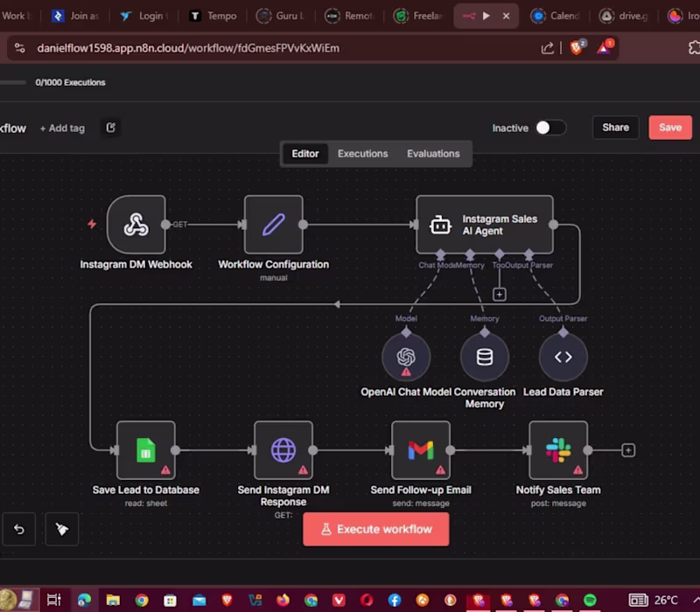Switch to the drive.g browser tab
Screen dimensions: 700x612
point(624,16)
